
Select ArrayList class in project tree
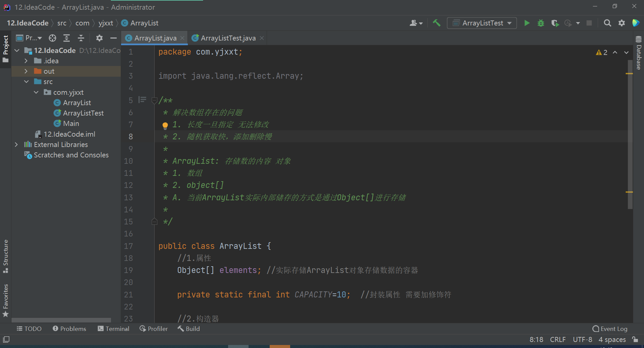pos(72,103)
